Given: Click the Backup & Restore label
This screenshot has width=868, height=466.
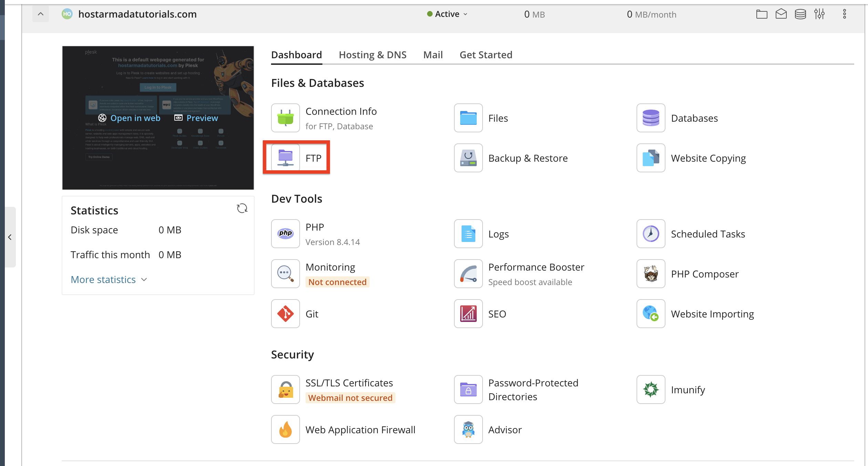Looking at the screenshot, I should [x=528, y=158].
